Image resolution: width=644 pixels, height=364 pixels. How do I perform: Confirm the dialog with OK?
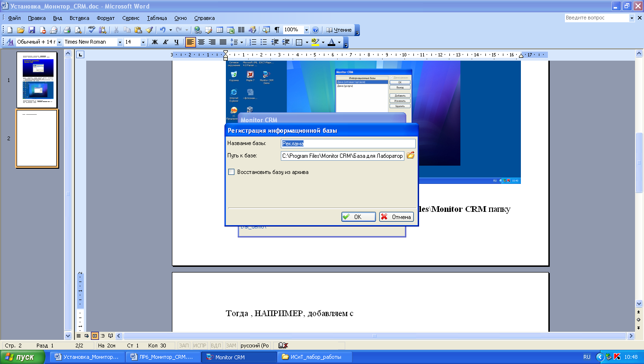[x=358, y=217]
